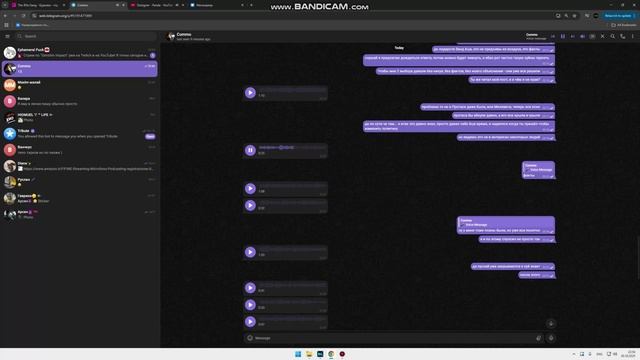
Task: Close the active Comma browser tab
Action: (123, 5)
